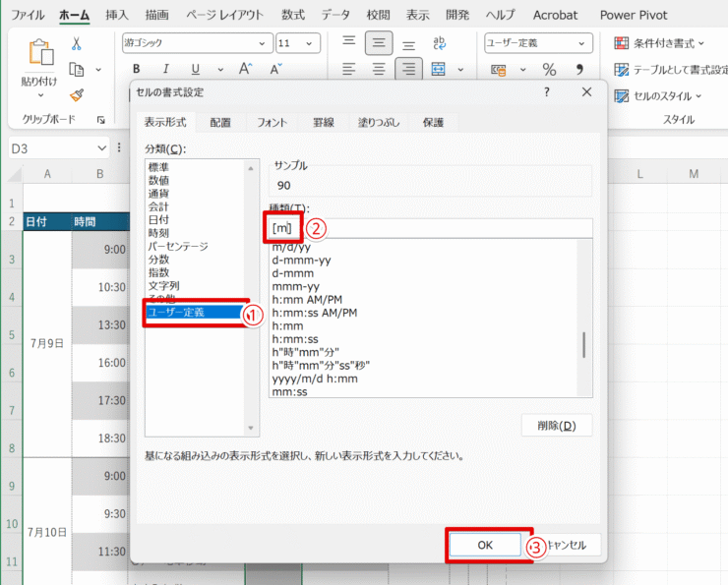Select ユーザー定義 in category list
The height and width of the screenshot is (585, 728).
tap(195, 313)
